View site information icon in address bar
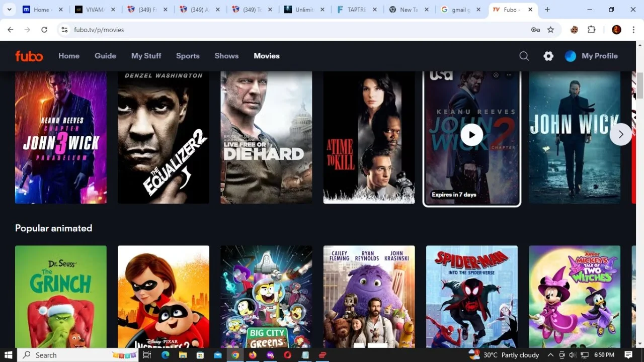This screenshot has height=362, width=644. 64,30
